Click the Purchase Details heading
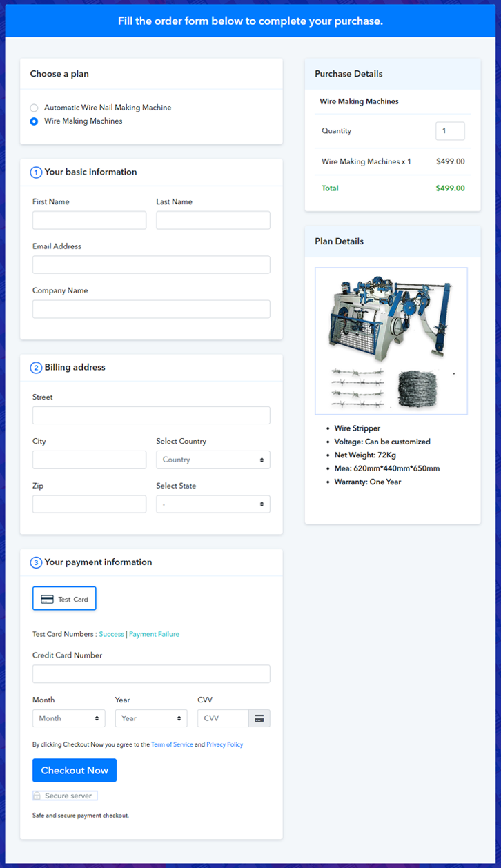The width and height of the screenshot is (501, 868). [x=348, y=74]
